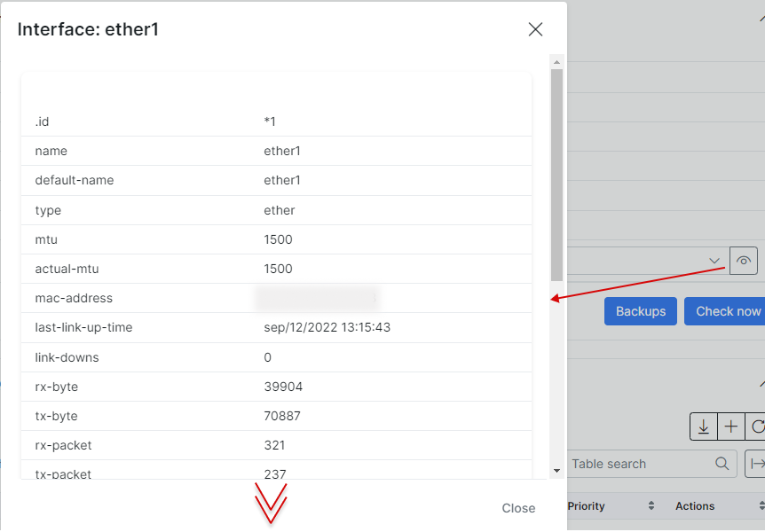Click the eye icon next to dropdown
Image resolution: width=765 pixels, height=532 pixels.
[x=743, y=261]
